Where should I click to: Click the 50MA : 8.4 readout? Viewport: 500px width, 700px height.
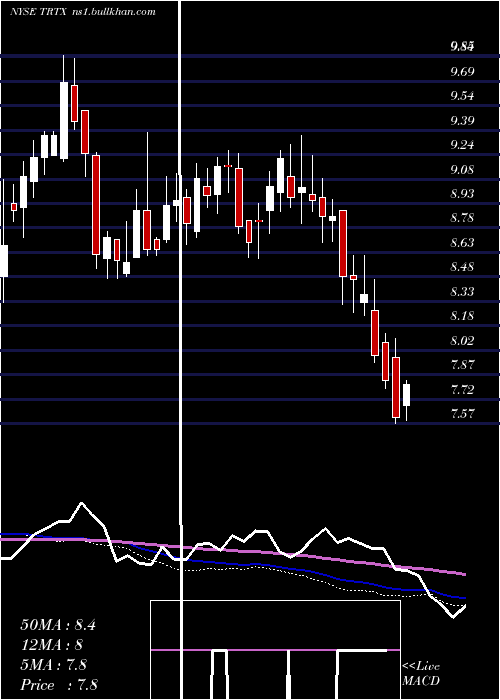pyautogui.click(x=58, y=625)
